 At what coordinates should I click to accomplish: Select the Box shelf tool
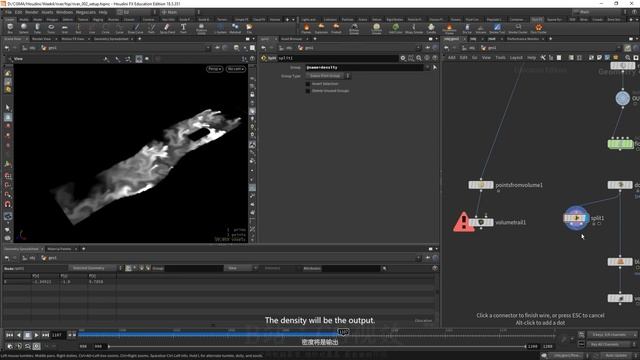click(10, 28)
